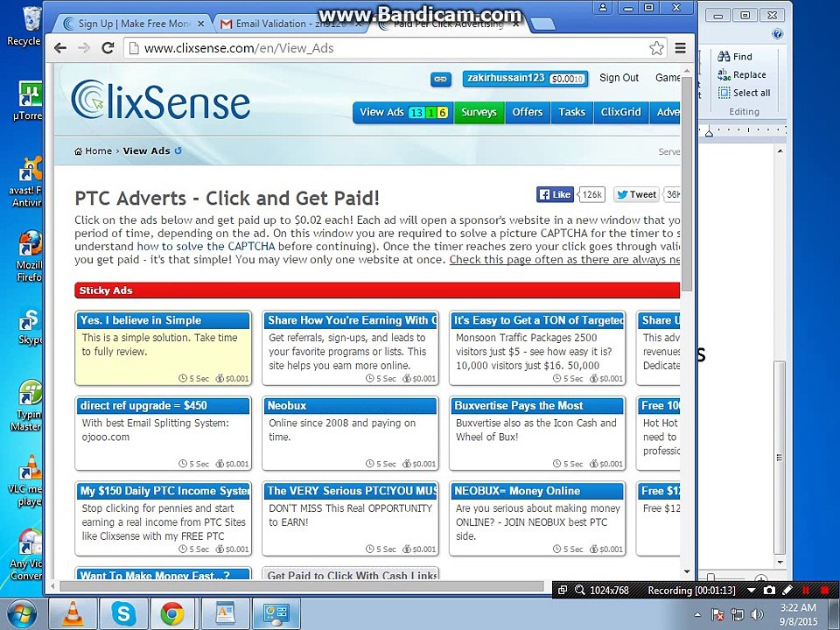Image resolution: width=840 pixels, height=630 pixels.
Task: Open the Neobux ad
Action: click(350, 432)
